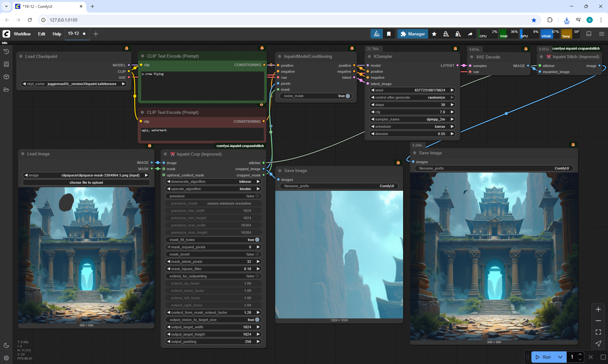608x364 pixels.
Task: Toggle dark theme moon icon
Action: point(6,345)
